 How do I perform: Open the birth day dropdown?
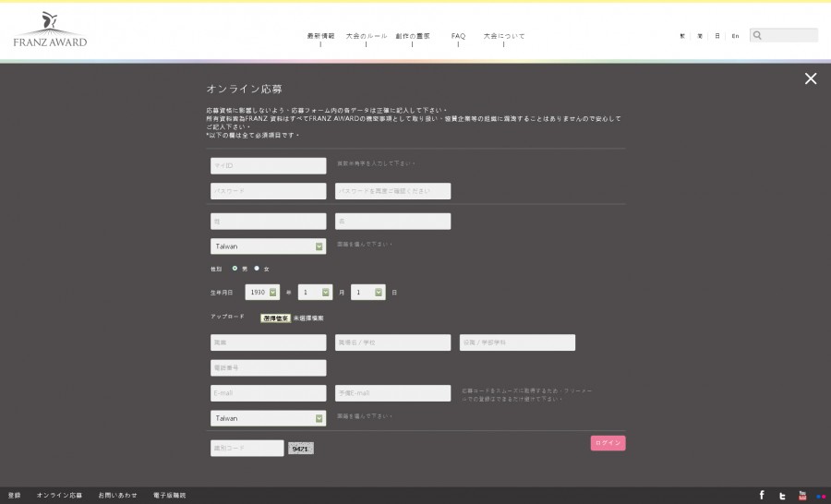[368, 292]
